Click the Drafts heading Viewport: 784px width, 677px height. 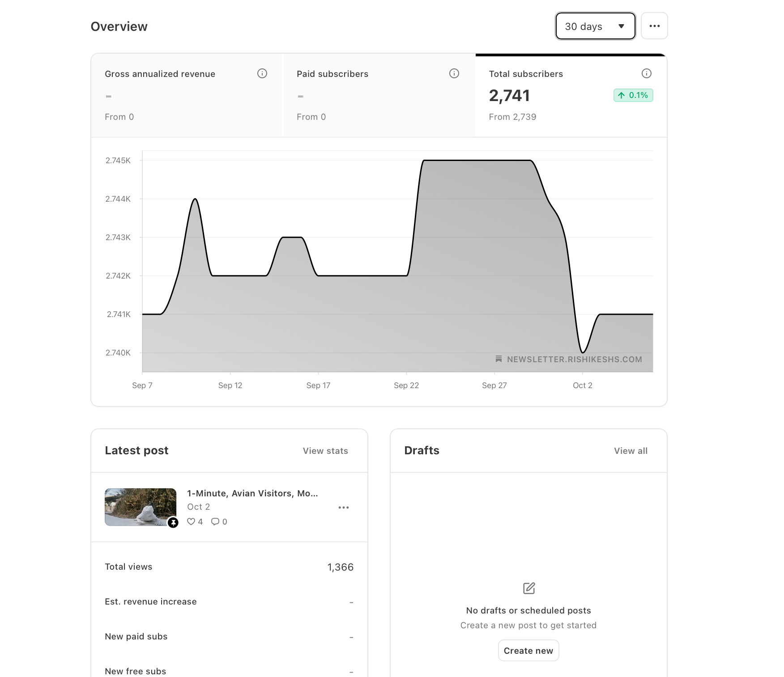pyautogui.click(x=422, y=450)
